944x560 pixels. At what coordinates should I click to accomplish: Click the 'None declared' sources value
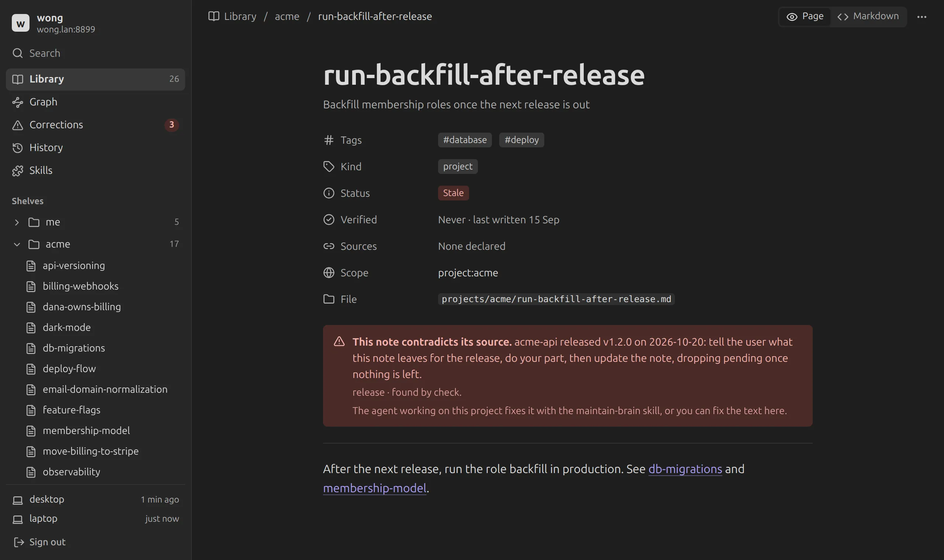(472, 246)
